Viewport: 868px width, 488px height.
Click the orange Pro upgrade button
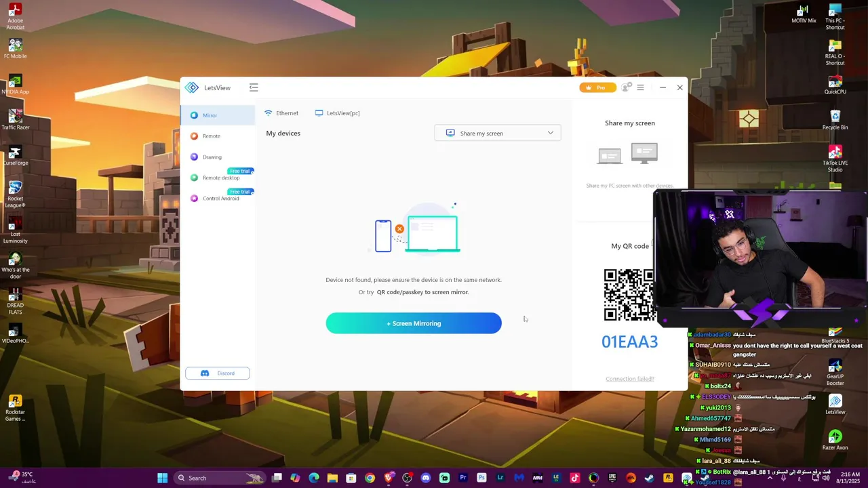(597, 87)
